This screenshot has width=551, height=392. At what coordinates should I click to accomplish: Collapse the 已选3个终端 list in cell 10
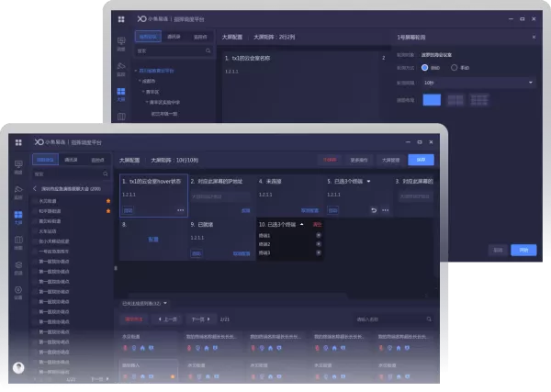[x=301, y=224]
